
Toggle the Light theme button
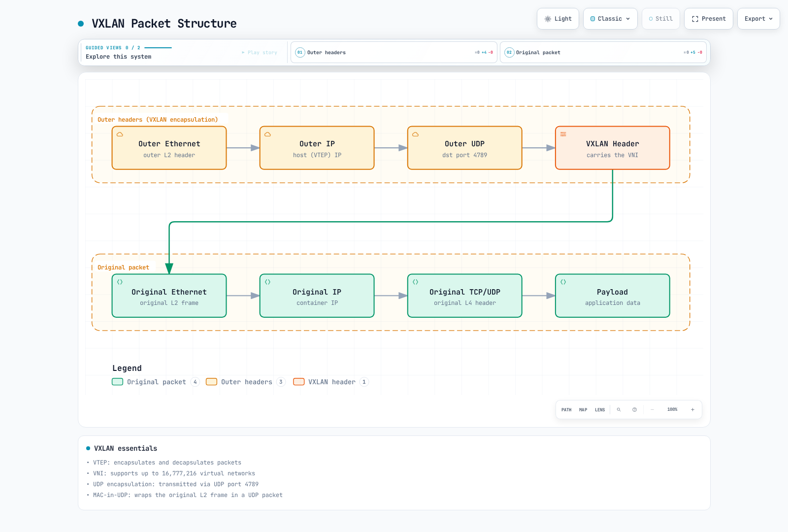558,19
